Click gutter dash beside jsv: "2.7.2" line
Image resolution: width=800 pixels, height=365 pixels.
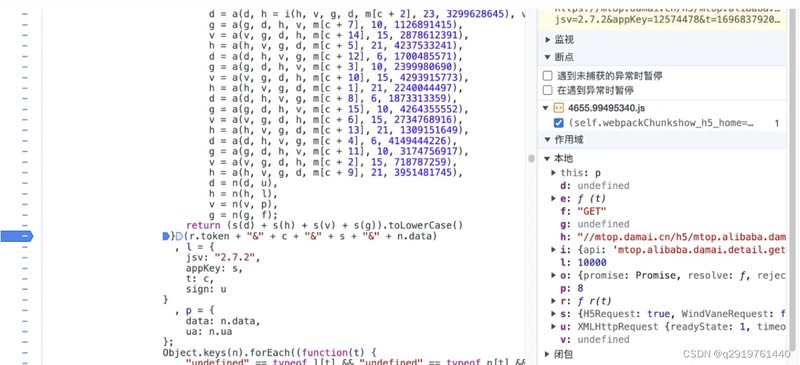[25, 257]
